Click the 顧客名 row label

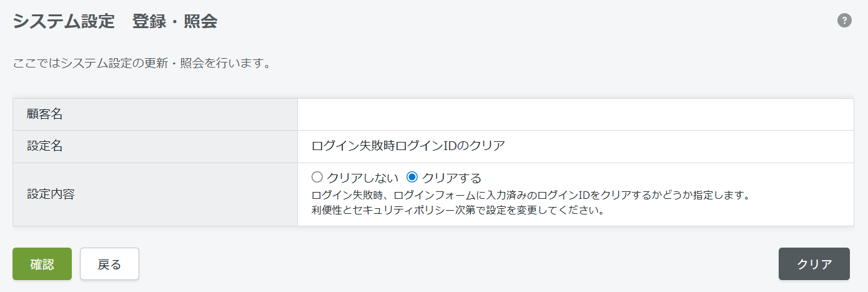pyautogui.click(x=45, y=114)
